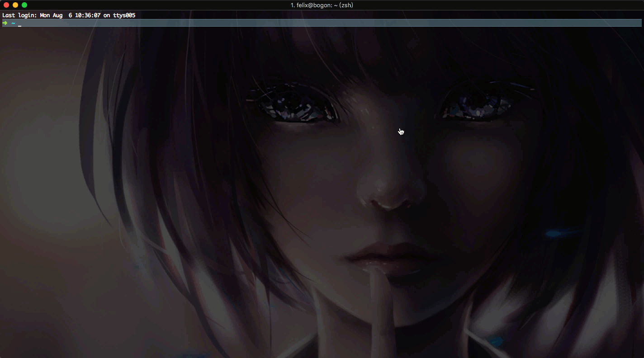
Task: Click 'Last login:' text in the terminal
Action: coord(19,15)
